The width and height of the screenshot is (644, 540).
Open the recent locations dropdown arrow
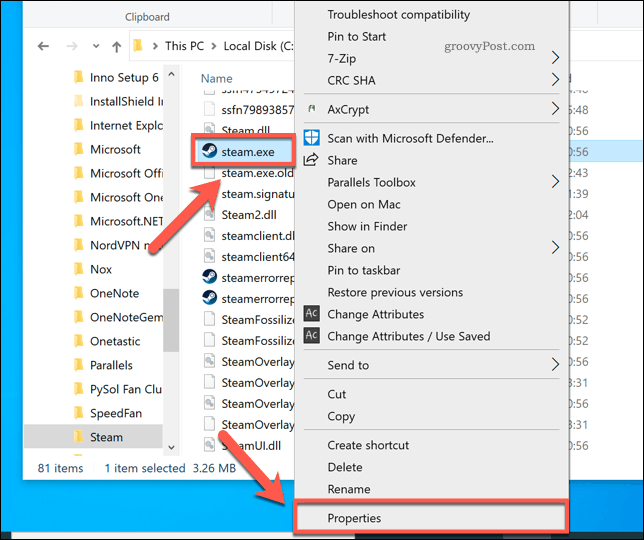(x=96, y=46)
